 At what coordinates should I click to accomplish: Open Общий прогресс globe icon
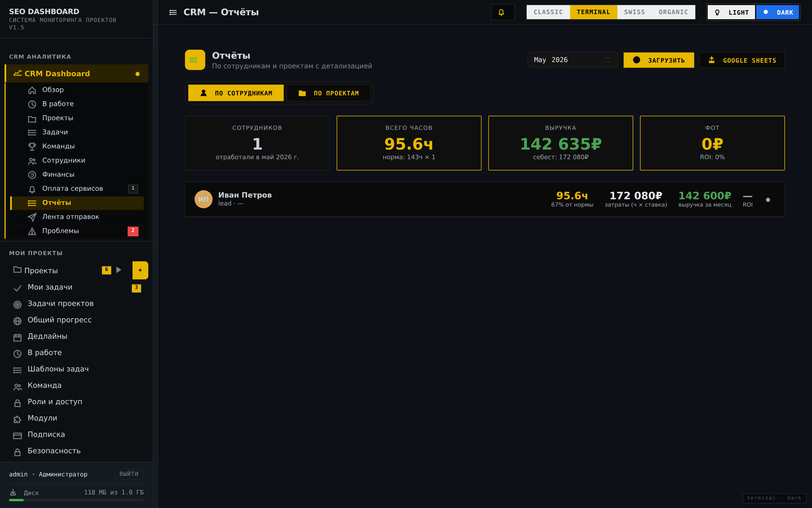click(x=17, y=321)
